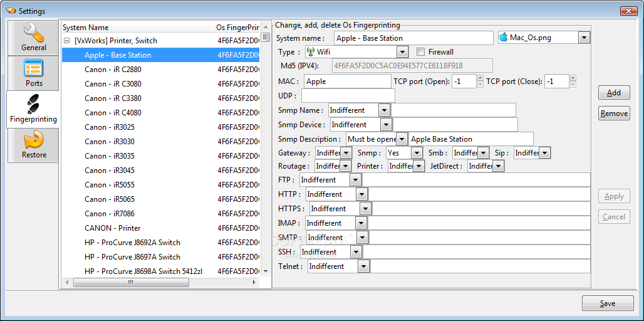Open the SMTP condition dropdown

click(362, 237)
